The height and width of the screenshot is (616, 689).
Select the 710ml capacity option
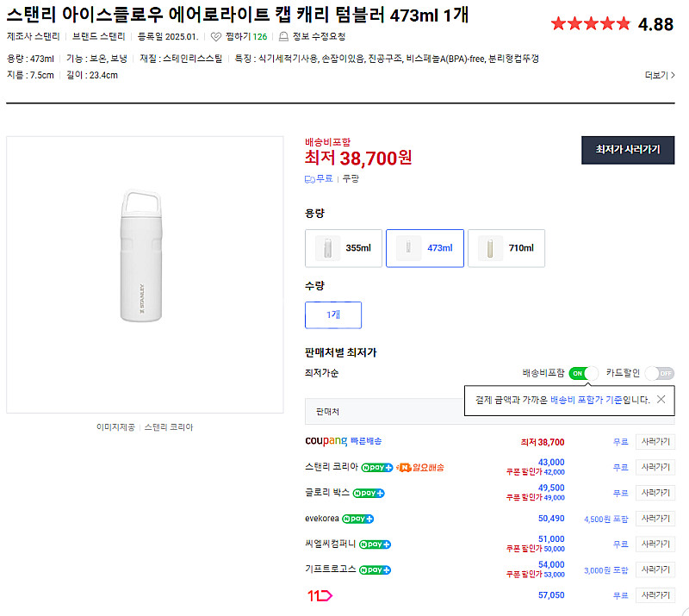pyautogui.click(x=506, y=248)
